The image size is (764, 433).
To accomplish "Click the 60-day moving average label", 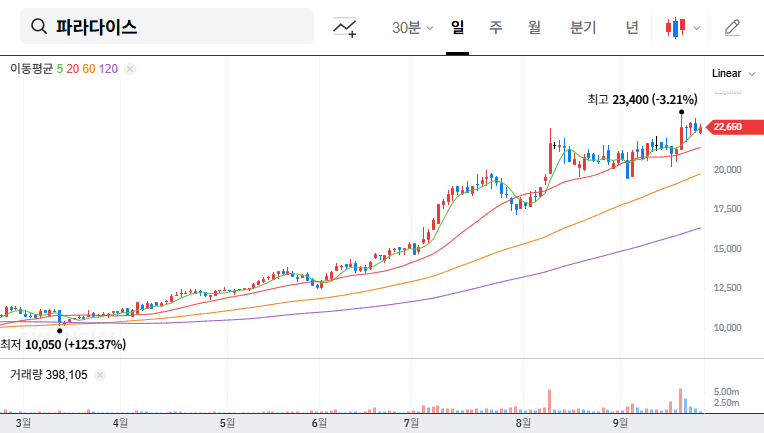I will (x=89, y=69).
